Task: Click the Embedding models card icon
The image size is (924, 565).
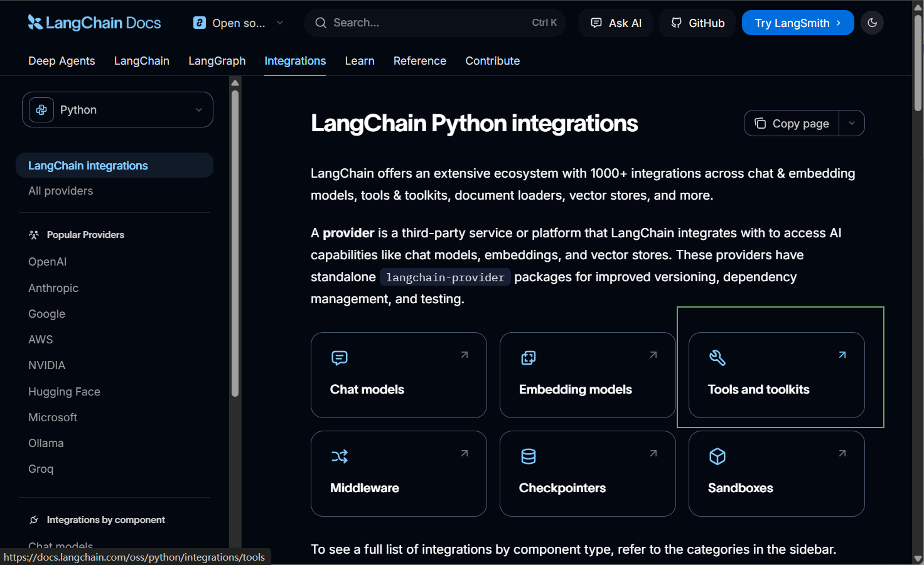Action: 529,358
